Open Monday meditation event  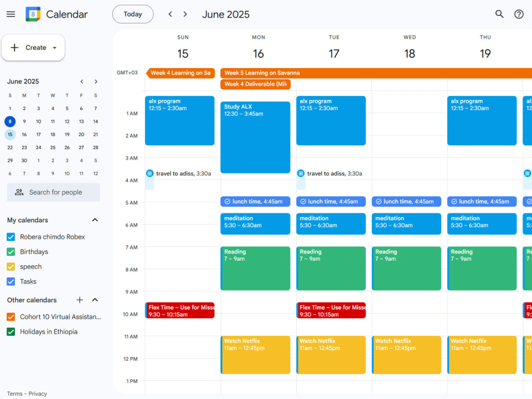[x=255, y=223]
